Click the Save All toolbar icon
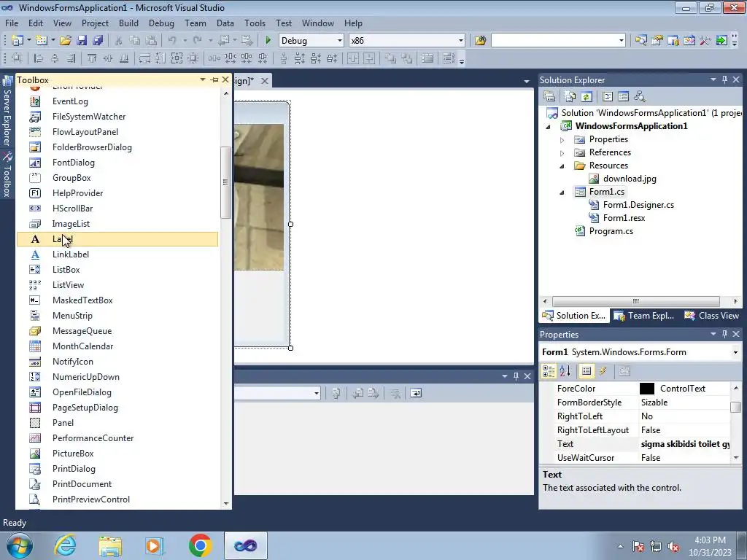The height and width of the screenshot is (560, 747). pyautogui.click(x=98, y=41)
